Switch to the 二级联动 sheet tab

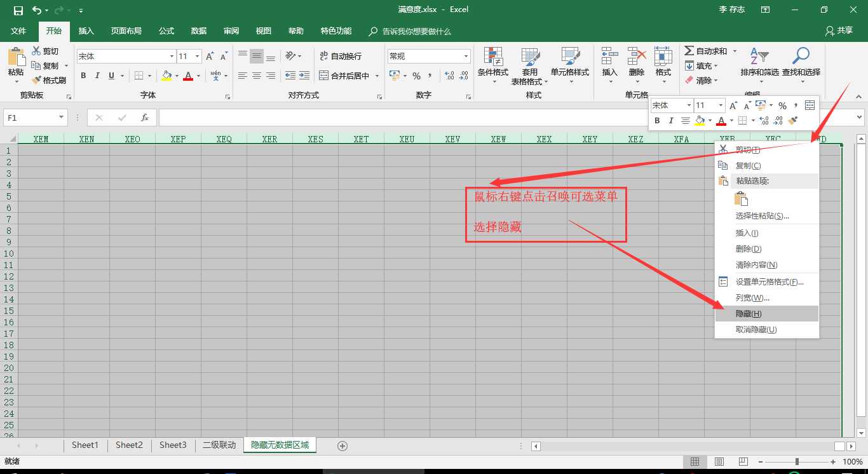(x=219, y=445)
